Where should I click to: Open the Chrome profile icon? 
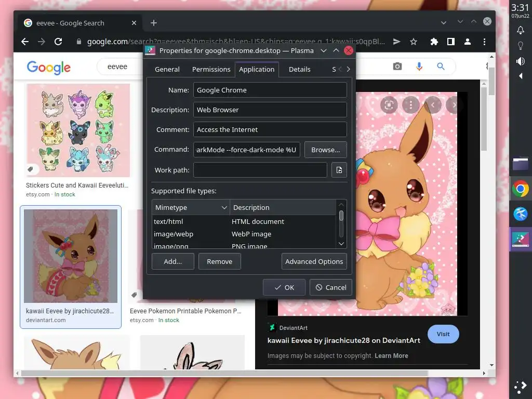(x=468, y=42)
